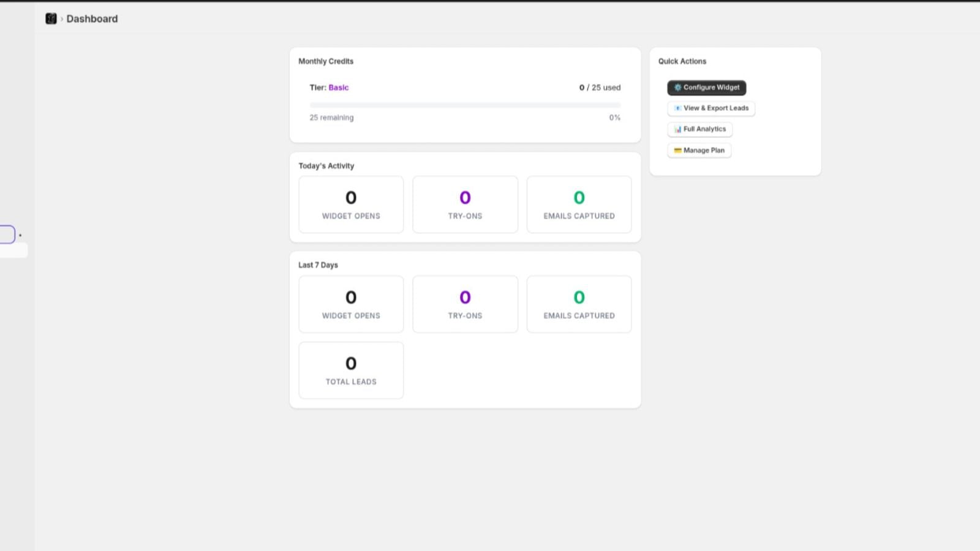Select Today's Activity Emails Captured card
980x551 pixels.
579,204
